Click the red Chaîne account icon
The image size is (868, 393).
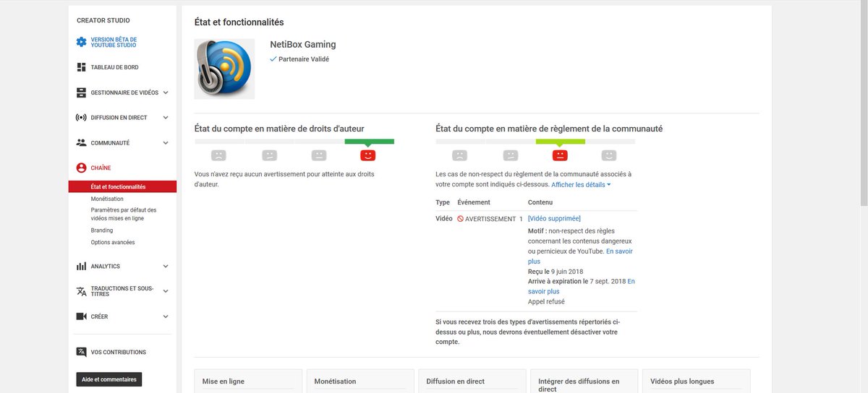[82, 168]
